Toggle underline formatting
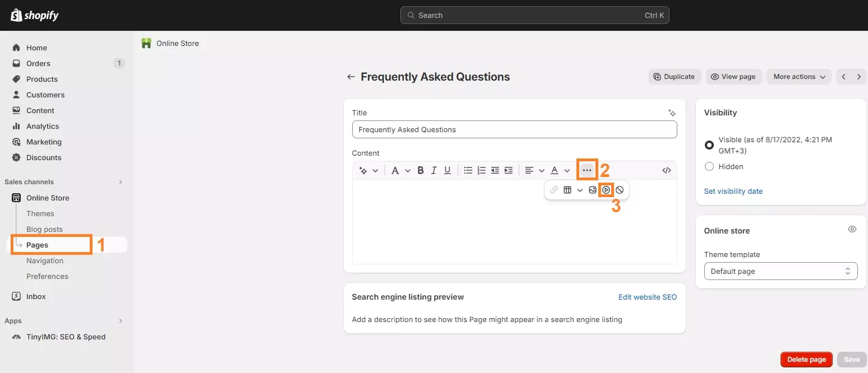This screenshot has width=868, height=373. 447,170
